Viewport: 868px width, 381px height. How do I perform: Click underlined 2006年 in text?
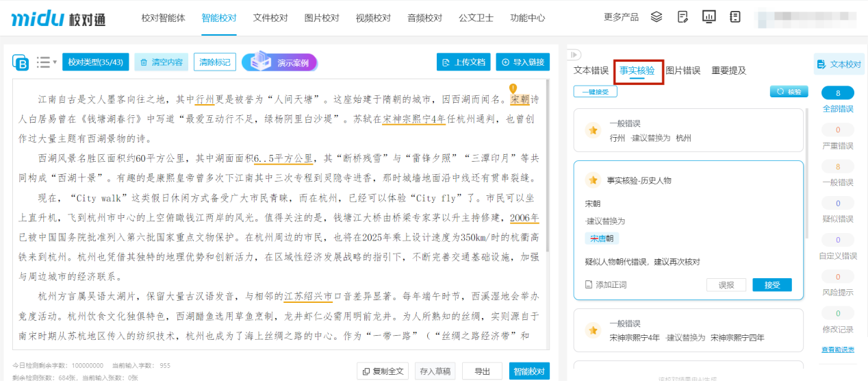pos(524,218)
